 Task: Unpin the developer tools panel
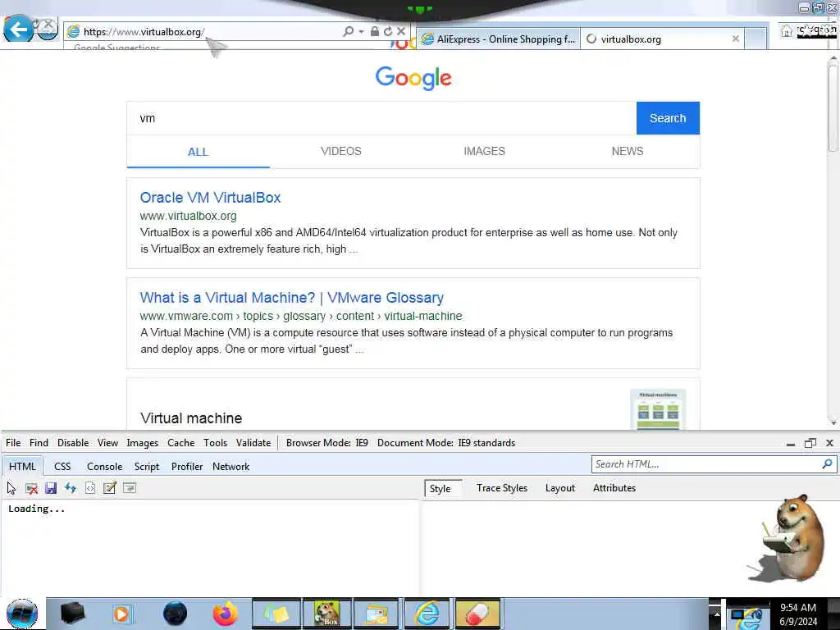click(x=810, y=443)
